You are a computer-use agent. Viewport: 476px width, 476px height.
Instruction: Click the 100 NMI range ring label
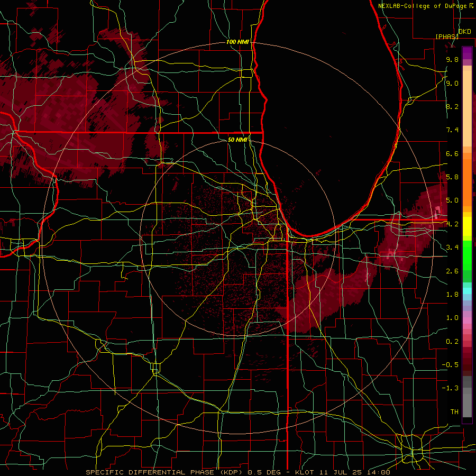pyautogui.click(x=237, y=42)
